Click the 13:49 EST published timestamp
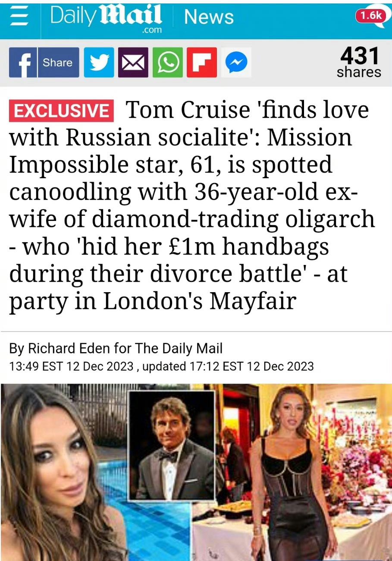 71,366
